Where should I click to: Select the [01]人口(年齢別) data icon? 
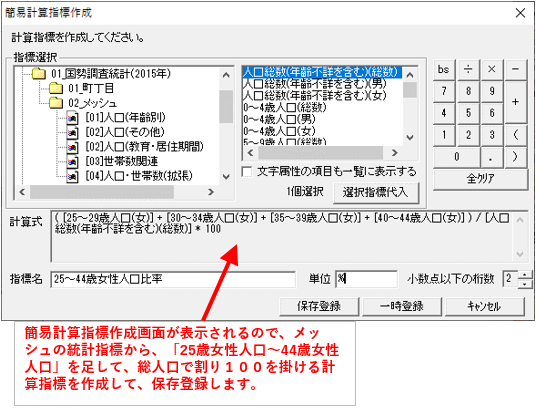point(72,118)
